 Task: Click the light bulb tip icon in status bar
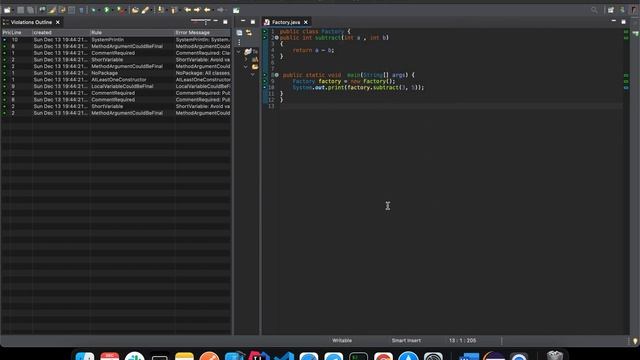pos(635,340)
